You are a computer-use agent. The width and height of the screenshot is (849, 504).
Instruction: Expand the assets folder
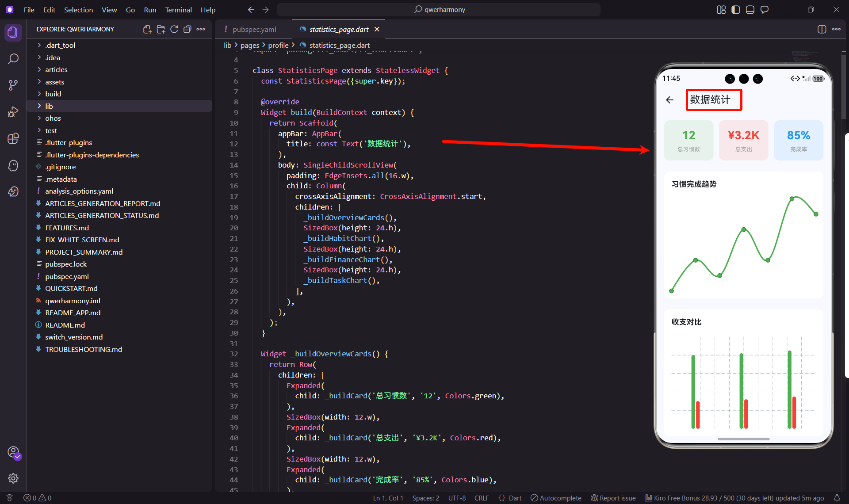(54, 82)
